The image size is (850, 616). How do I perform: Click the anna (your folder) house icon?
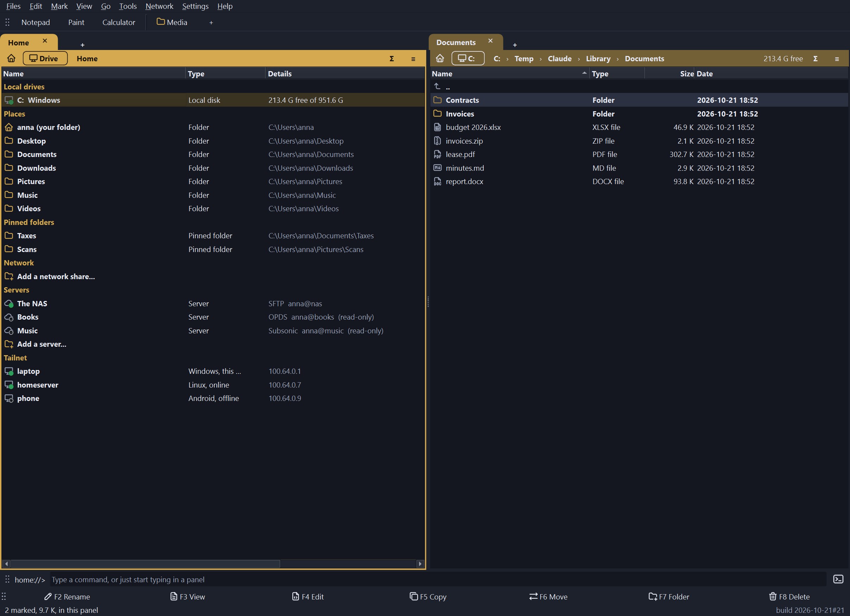point(9,127)
